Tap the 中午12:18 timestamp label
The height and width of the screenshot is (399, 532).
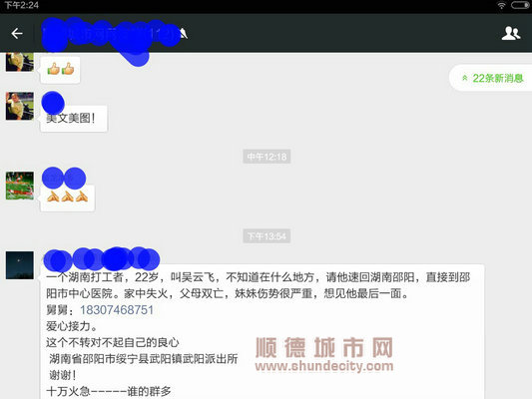tap(266, 157)
